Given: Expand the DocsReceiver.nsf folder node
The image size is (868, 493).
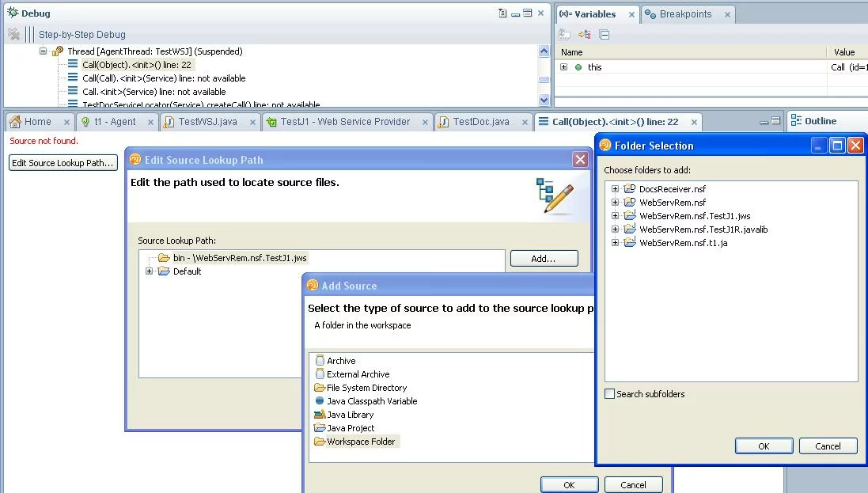Looking at the screenshot, I should [x=615, y=189].
